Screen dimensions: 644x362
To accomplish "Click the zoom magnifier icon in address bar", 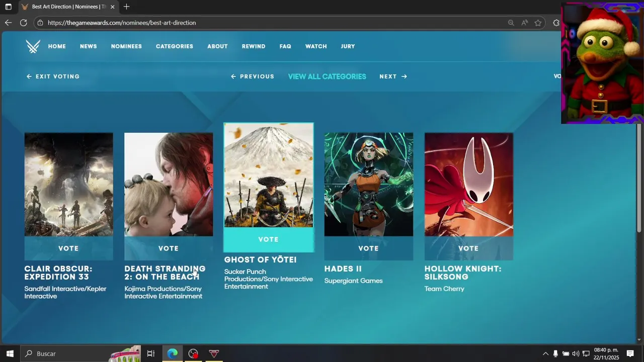I will pyautogui.click(x=511, y=23).
